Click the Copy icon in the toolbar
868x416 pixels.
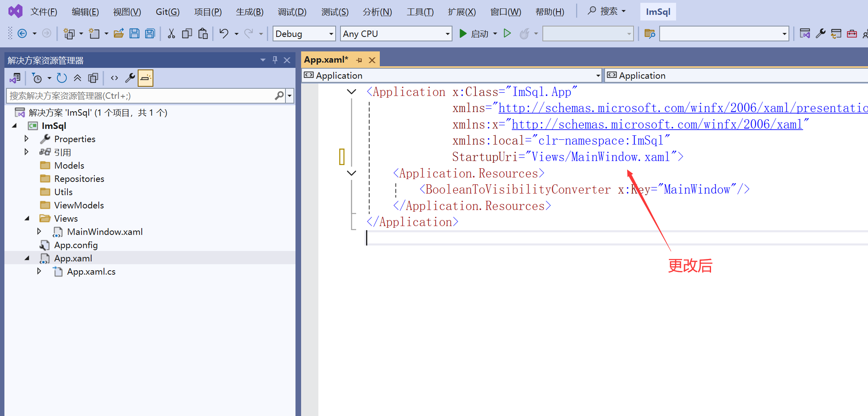[x=187, y=33]
